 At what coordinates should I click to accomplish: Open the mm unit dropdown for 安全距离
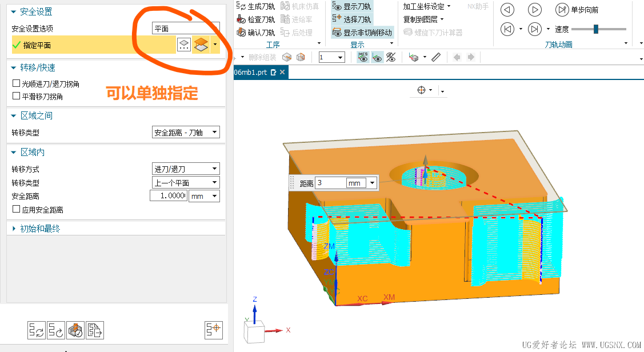[x=204, y=196]
